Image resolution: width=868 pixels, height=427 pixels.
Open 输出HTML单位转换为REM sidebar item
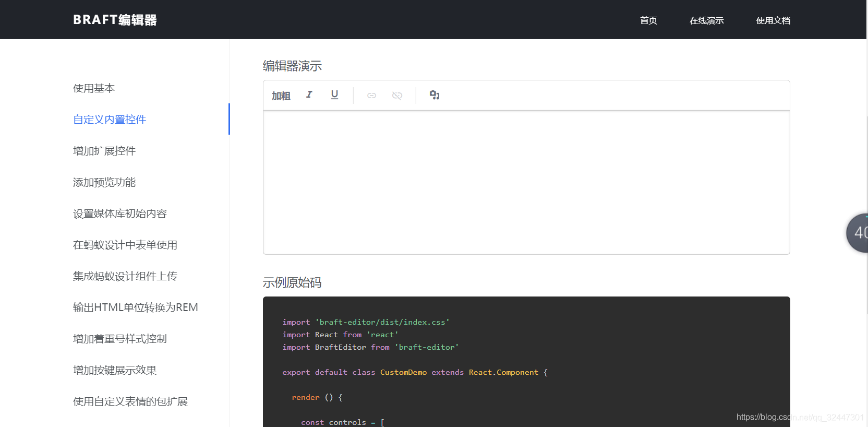point(136,307)
